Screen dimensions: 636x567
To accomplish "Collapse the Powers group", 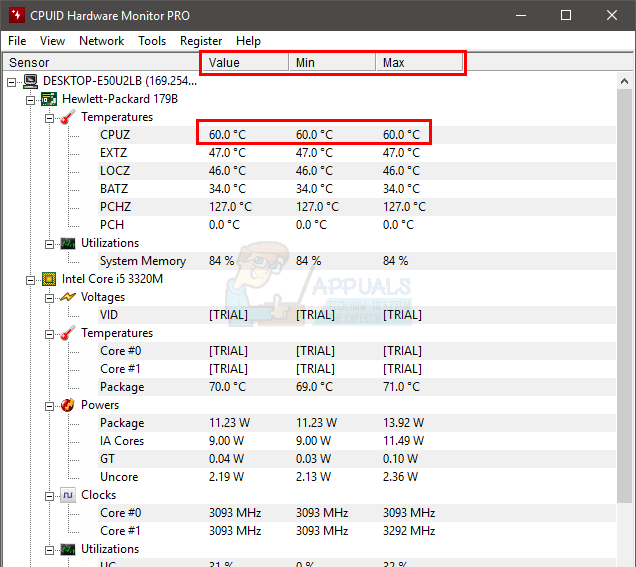I will click(49, 406).
